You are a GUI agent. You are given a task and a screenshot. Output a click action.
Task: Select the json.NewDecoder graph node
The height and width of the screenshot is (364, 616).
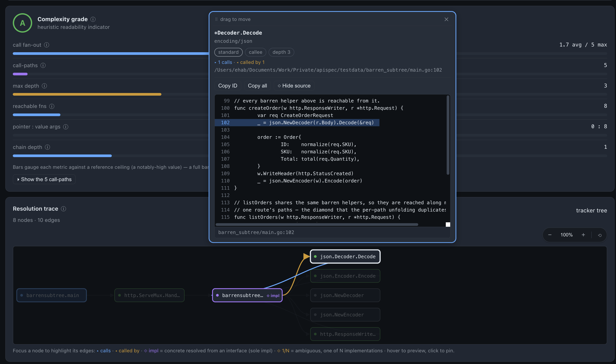click(x=345, y=295)
